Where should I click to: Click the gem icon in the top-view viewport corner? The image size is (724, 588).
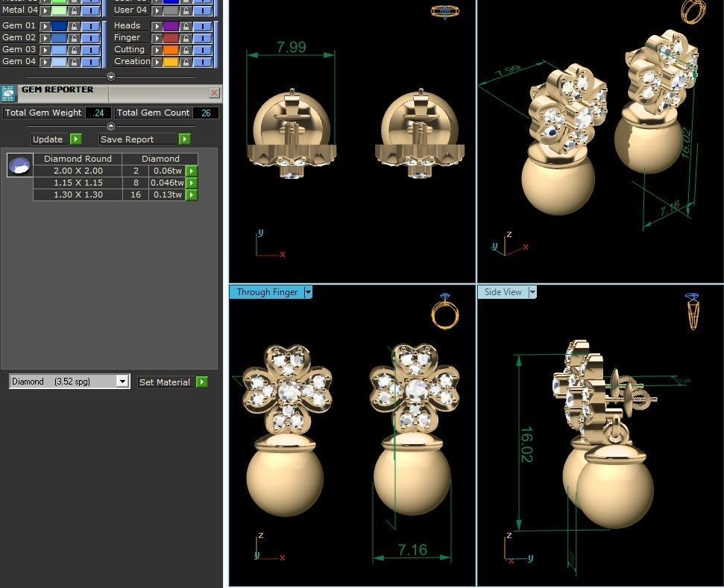(x=445, y=11)
